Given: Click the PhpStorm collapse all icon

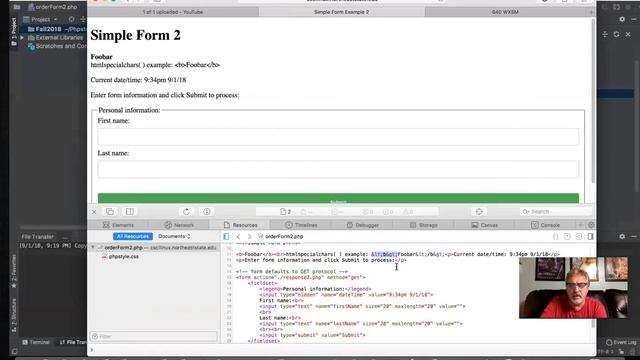Looking at the screenshot, I should (x=83, y=19).
